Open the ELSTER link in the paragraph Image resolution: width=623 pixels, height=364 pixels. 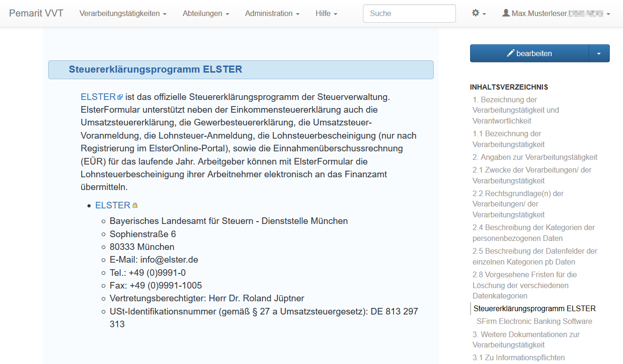(x=98, y=97)
